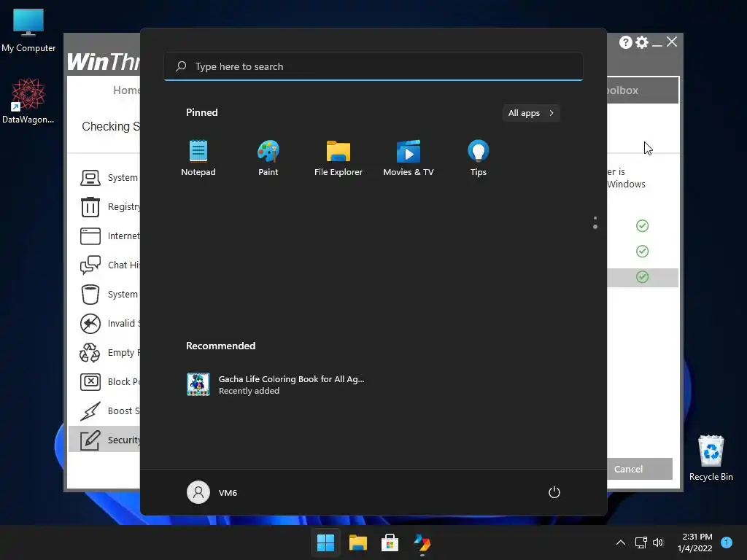Switch to WinThruster Home tab
The width and height of the screenshot is (747, 560).
point(126,90)
